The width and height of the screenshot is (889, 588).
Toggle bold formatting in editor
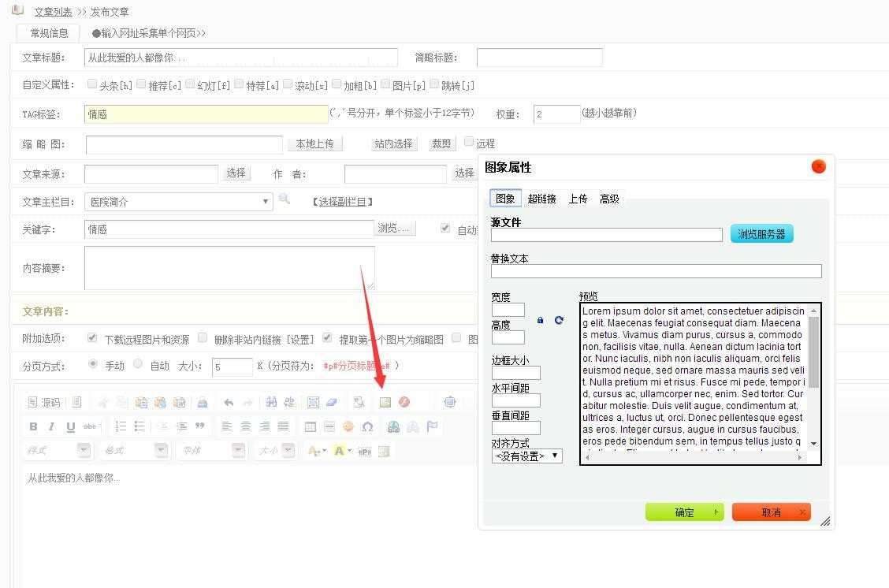pos(33,426)
